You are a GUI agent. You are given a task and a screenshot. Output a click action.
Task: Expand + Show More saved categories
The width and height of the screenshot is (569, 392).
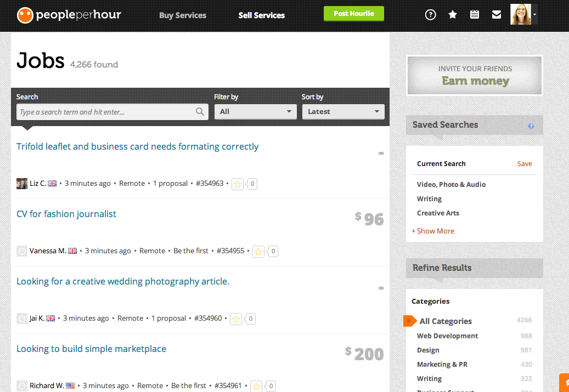[x=433, y=231]
